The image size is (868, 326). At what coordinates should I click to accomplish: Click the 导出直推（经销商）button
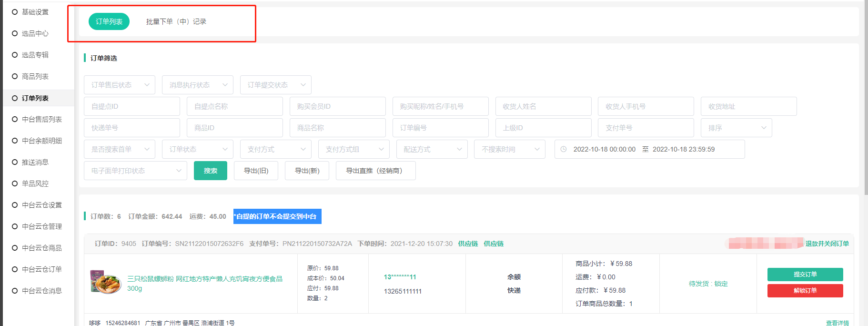(375, 171)
